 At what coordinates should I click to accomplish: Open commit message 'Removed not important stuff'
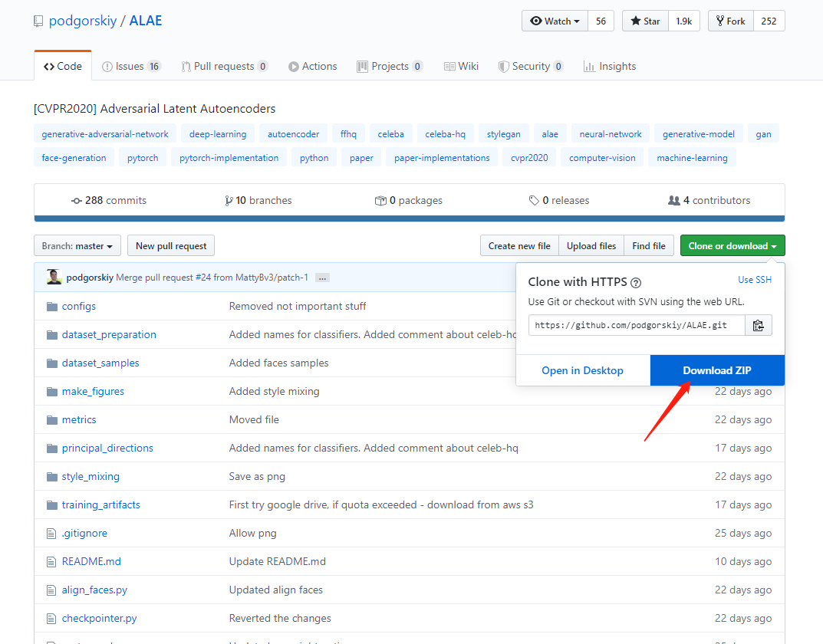[x=298, y=306]
